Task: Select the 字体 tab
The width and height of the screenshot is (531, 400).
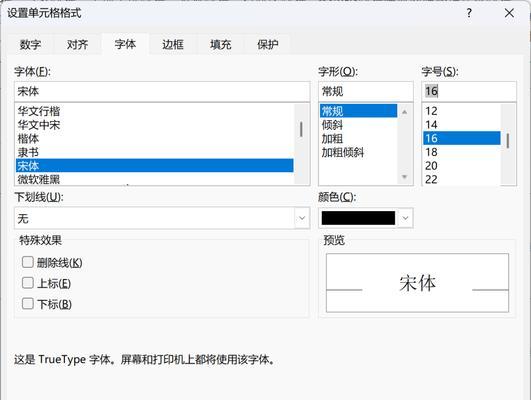Action: click(x=125, y=44)
